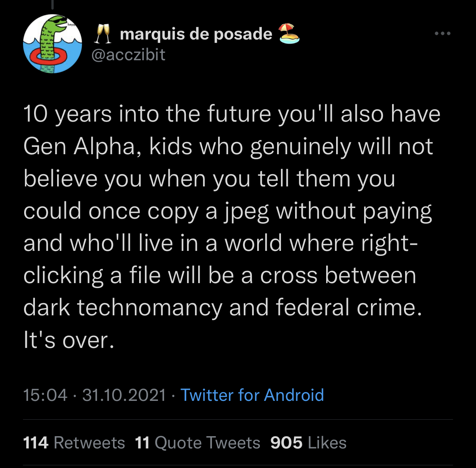
Task: View the 11 Quote Tweets list
Action: (197, 443)
